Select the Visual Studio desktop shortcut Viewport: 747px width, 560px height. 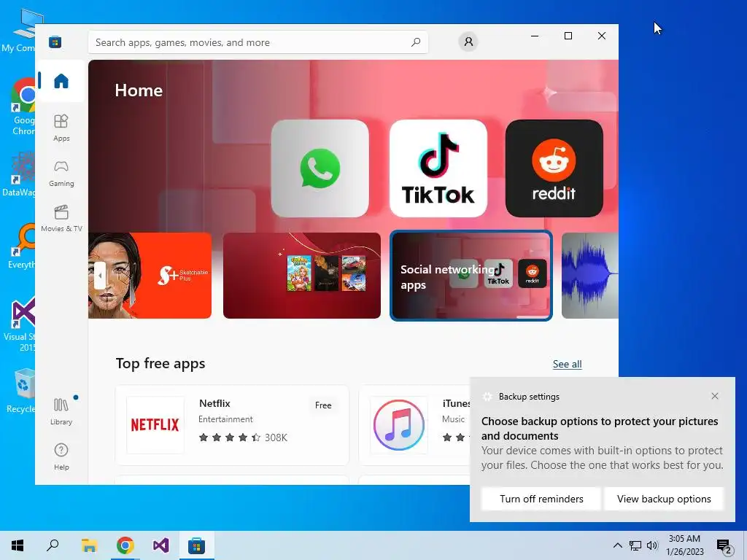coord(20,324)
